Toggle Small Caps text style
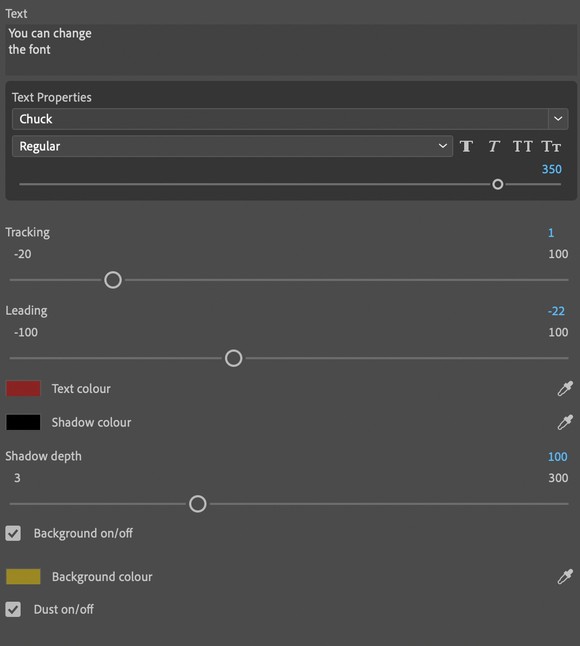The image size is (580, 646). coord(551,146)
